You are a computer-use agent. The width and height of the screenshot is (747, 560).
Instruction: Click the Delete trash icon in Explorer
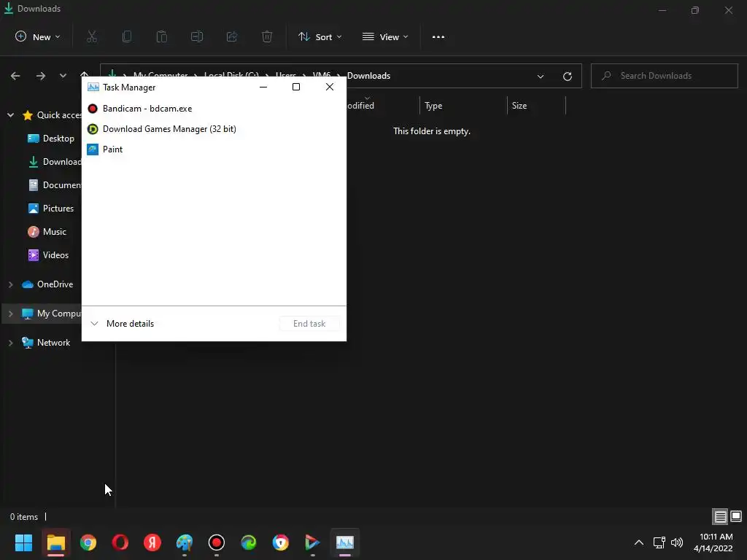pyautogui.click(x=267, y=36)
